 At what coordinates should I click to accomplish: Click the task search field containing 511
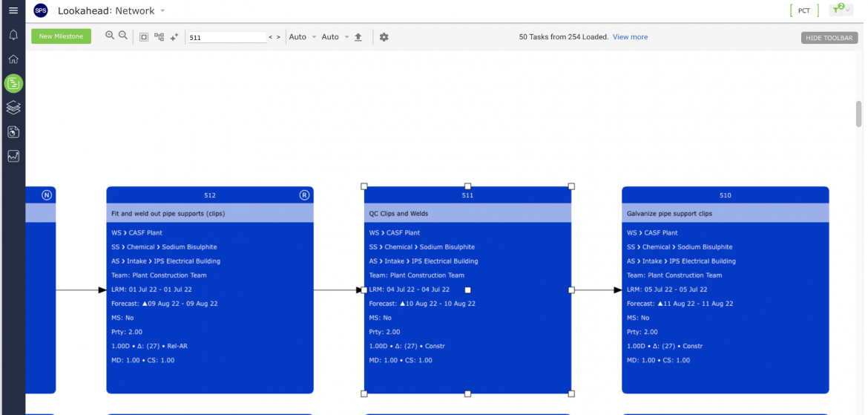click(x=228, y=38)
